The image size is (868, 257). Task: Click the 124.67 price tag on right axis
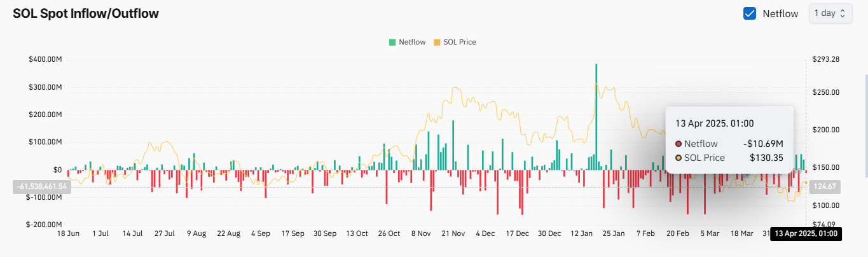827,186
